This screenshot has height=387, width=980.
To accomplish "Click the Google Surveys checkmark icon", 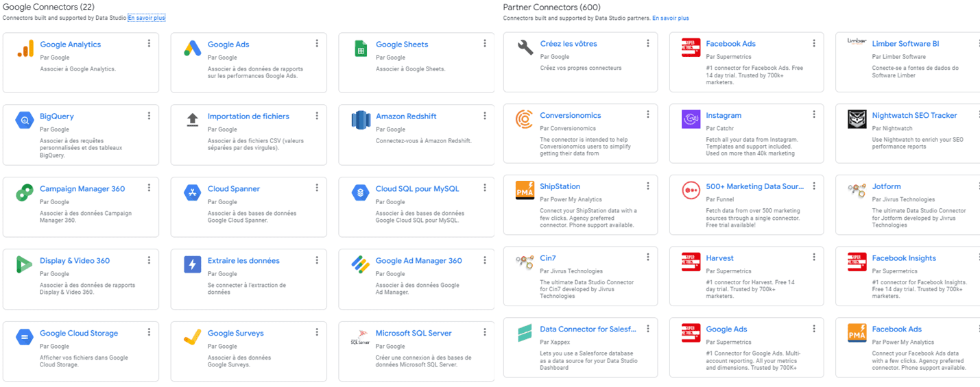I will tap(192, 338).
